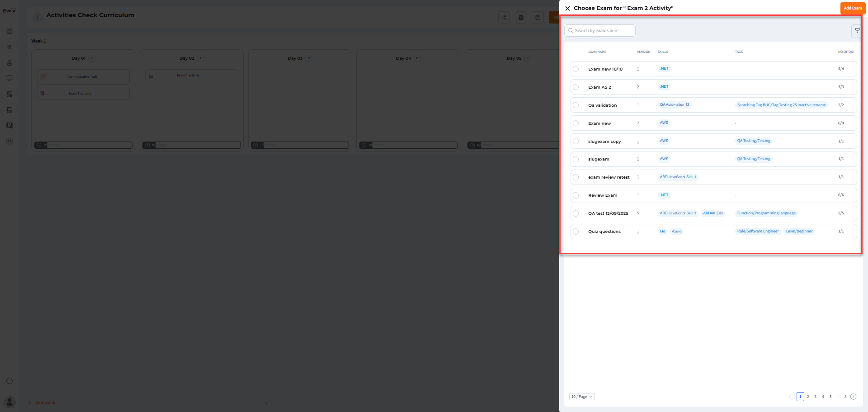This screenshot has width=868, height=412.
Task: Open the user avatar at the sidebar bottom
Action: point(9,402)
